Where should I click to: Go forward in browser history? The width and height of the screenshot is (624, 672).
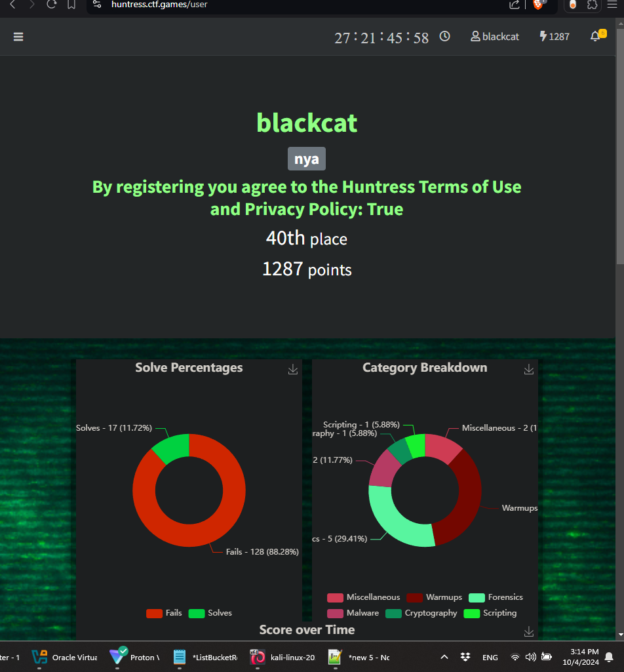[x=31, y=5]
